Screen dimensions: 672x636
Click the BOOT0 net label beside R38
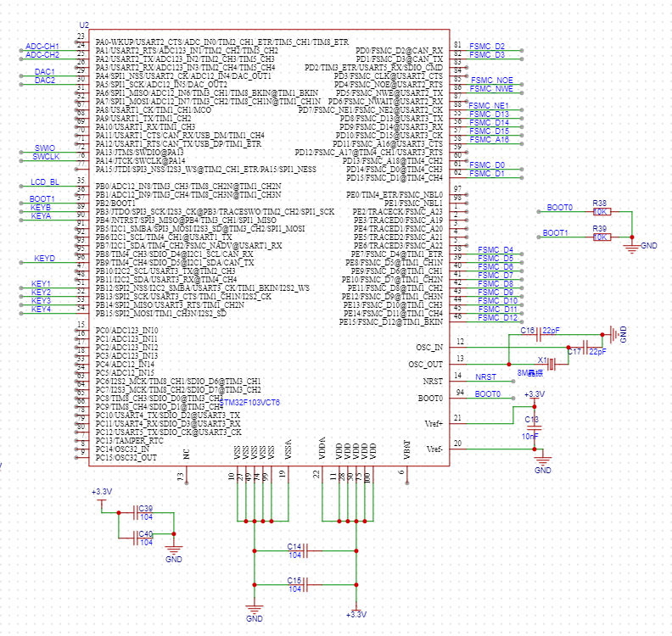[x=560, y=207]
